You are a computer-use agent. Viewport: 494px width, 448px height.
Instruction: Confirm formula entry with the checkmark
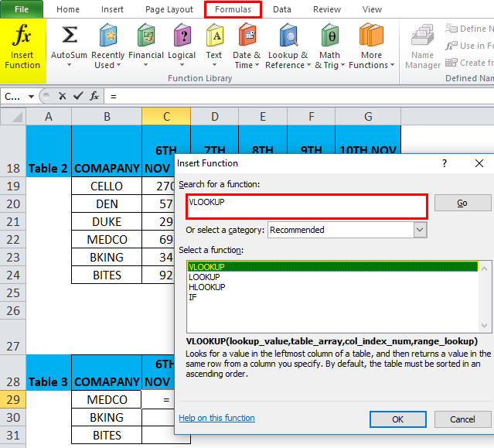pyautogui.click(x=78, y=96)
